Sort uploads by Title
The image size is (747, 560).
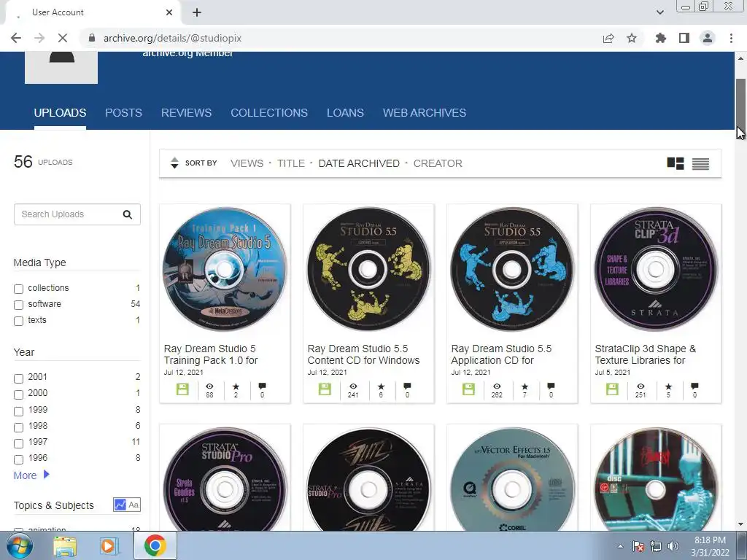(290, 163)
